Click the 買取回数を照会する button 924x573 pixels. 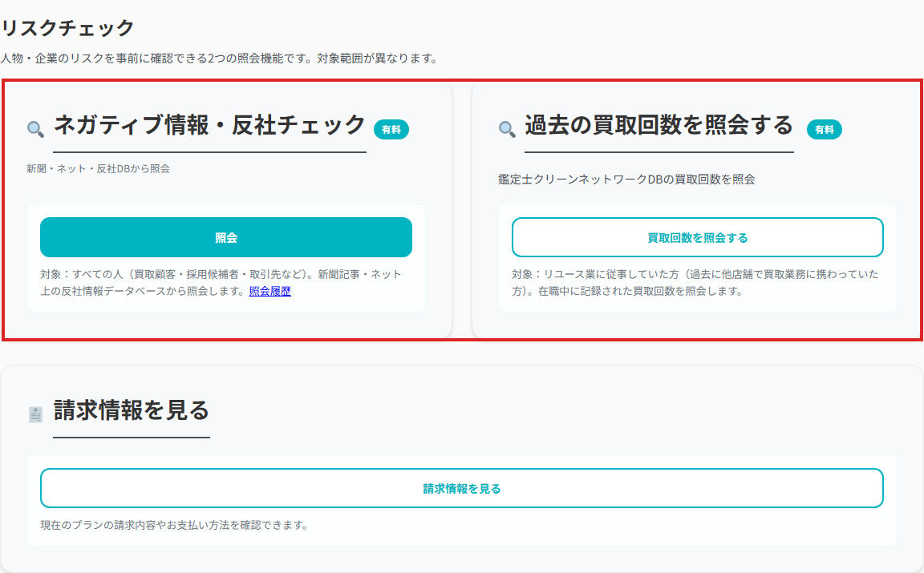[x=697, y=237]
